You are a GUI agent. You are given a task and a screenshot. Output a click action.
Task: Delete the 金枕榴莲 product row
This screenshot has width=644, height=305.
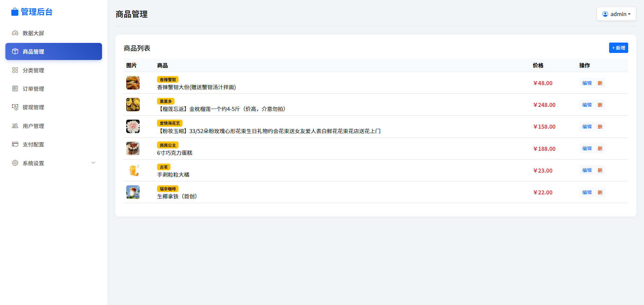(600, 105)
